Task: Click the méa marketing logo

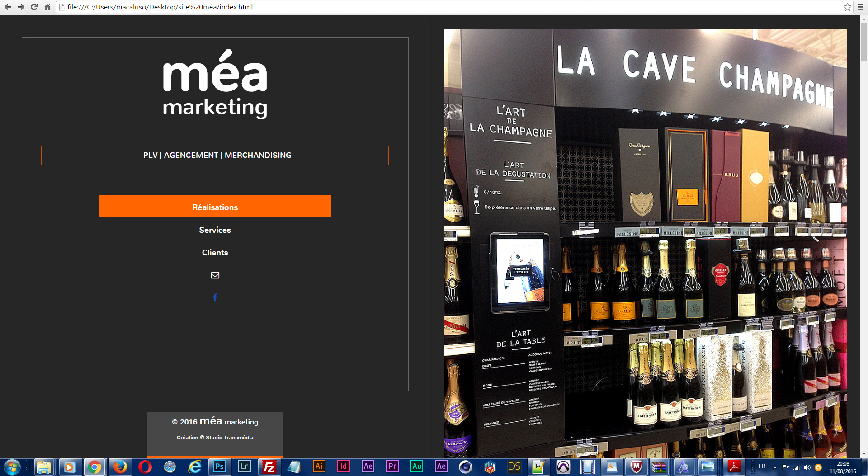Action: (215, 84)
